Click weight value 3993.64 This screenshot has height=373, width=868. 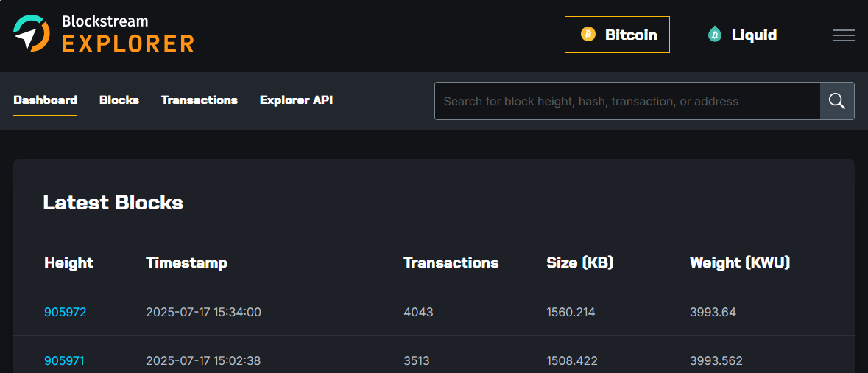pyautogui.click(x=713, y=312)
